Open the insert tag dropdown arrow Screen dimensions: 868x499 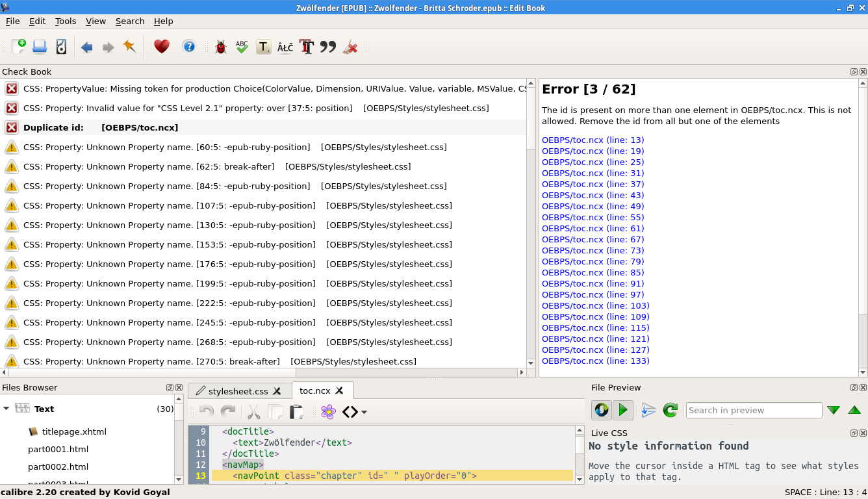click(364, 412)
